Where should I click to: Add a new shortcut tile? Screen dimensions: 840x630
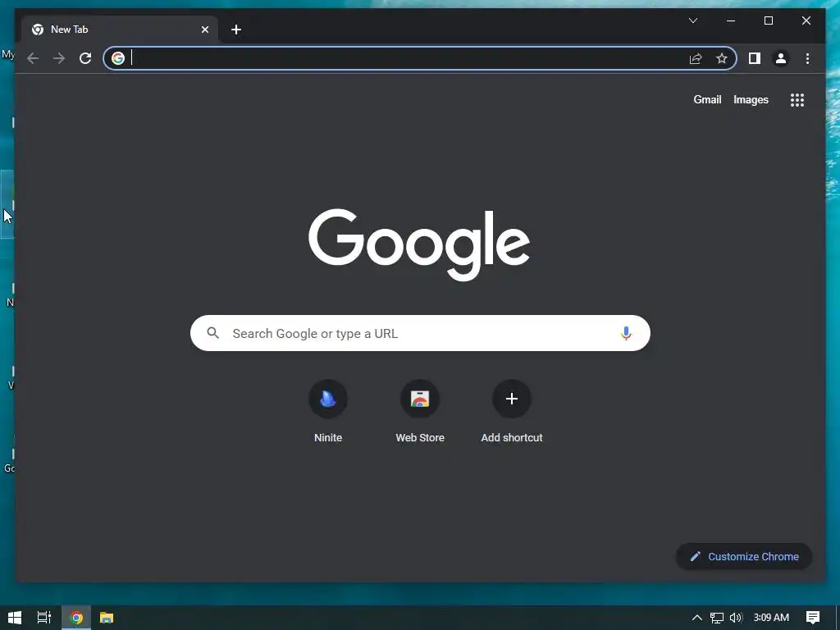512,412
